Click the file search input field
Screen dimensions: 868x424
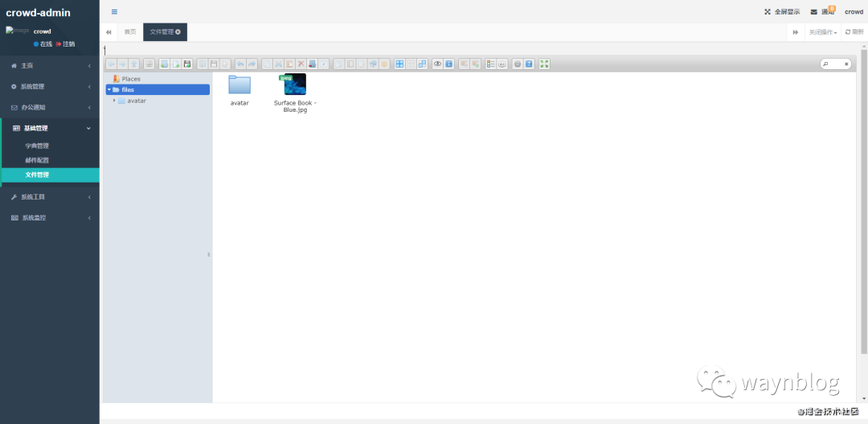[x=835, y=64]
